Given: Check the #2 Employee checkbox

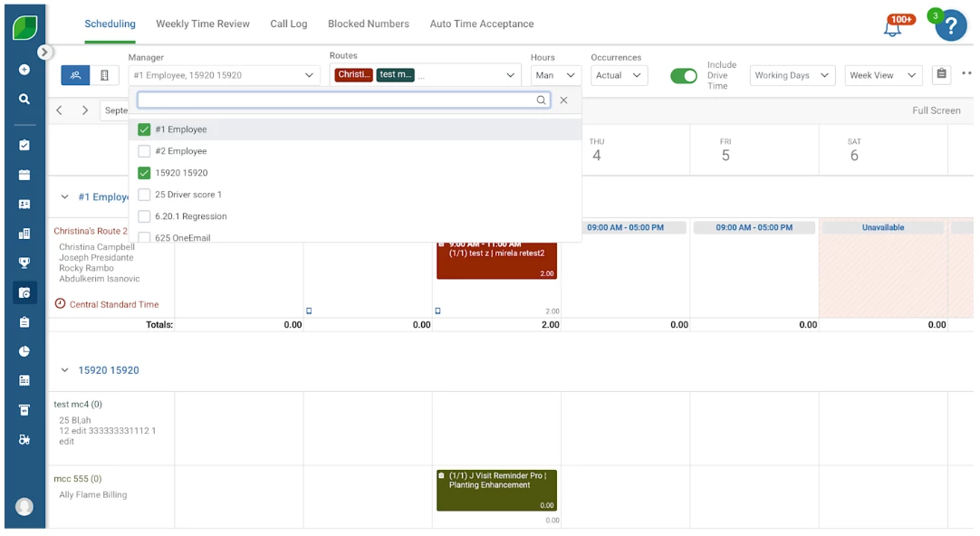Looking at the screenshot, I should (144, 151).
